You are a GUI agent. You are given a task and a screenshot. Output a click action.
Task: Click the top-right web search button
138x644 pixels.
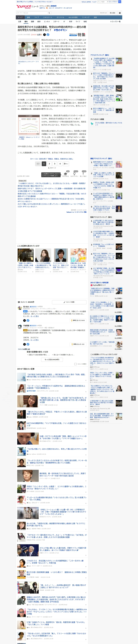pyautogui.click(x=120, y=2)
